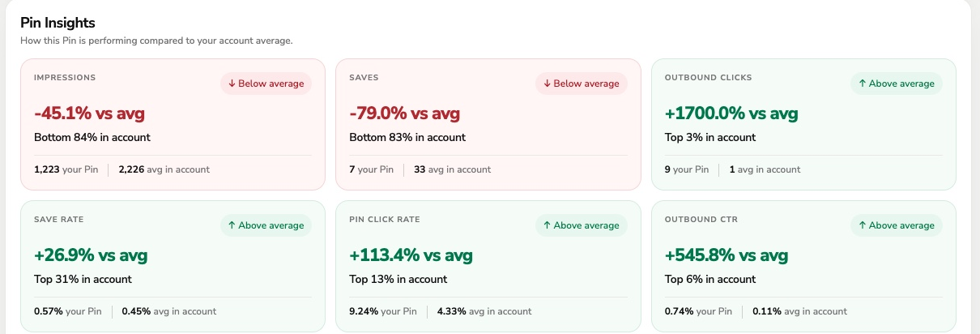
Task: Select the Pin Click Rate card heading
Action: coord(385,220)
